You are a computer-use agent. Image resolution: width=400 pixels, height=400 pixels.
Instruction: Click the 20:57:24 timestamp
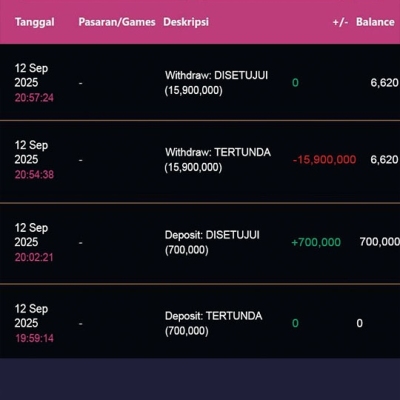pyautogui.click(x=34, y=98)
